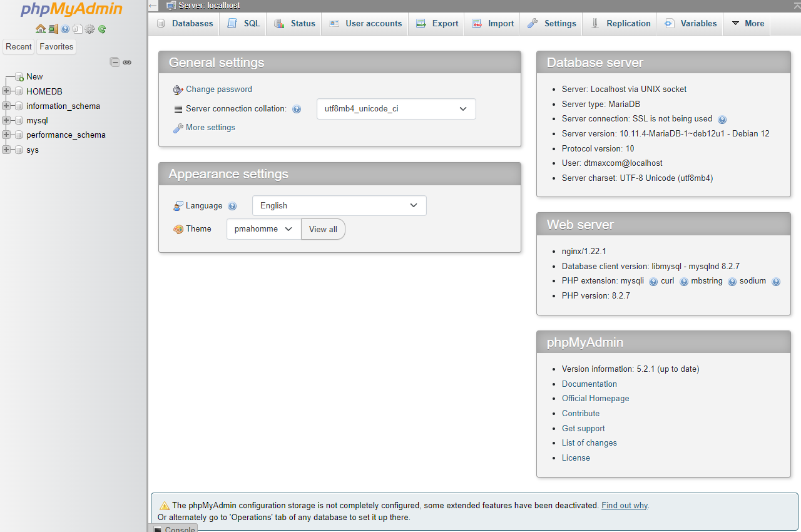801x532 pixels.
Task: Open navigation panel settings gear icon
Action: (x=89, y=29)
